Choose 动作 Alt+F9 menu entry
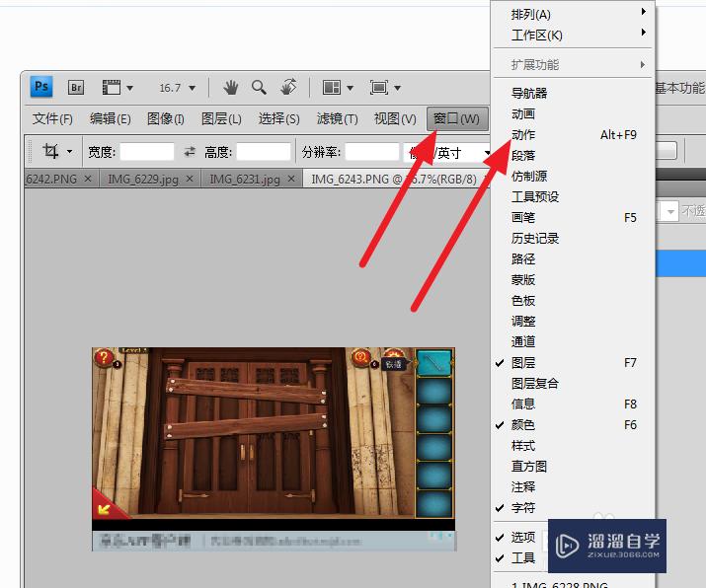The height and width of the screenshot is (588, 706). 573,134
